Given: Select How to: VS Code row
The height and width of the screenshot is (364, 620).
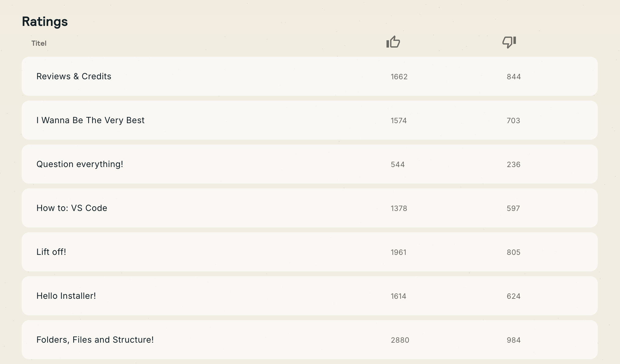Looking at the screenshot, I should point(72,208).
